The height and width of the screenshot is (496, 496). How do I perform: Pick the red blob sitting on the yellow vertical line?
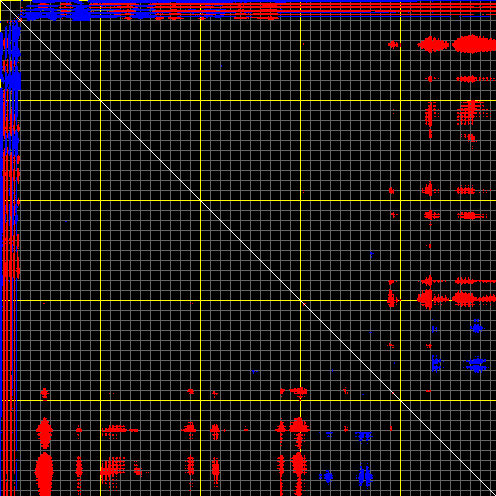pyautogui.click(x=298, y=391)
